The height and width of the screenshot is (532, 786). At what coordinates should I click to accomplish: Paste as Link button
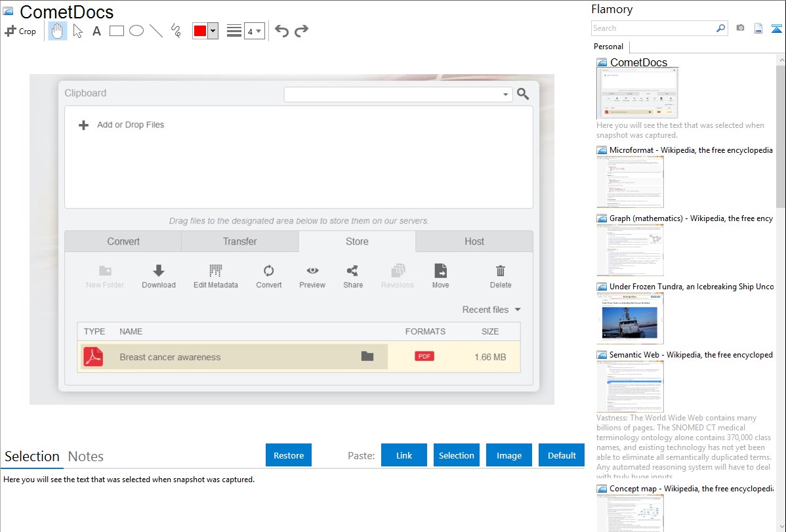[404, 455]
